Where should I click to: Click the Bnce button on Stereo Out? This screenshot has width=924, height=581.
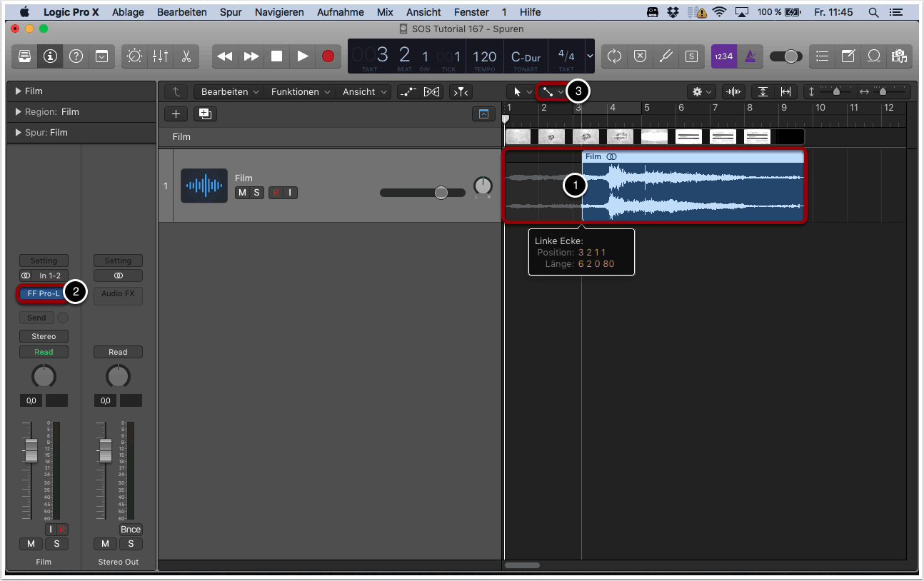(x=131, y=530)
